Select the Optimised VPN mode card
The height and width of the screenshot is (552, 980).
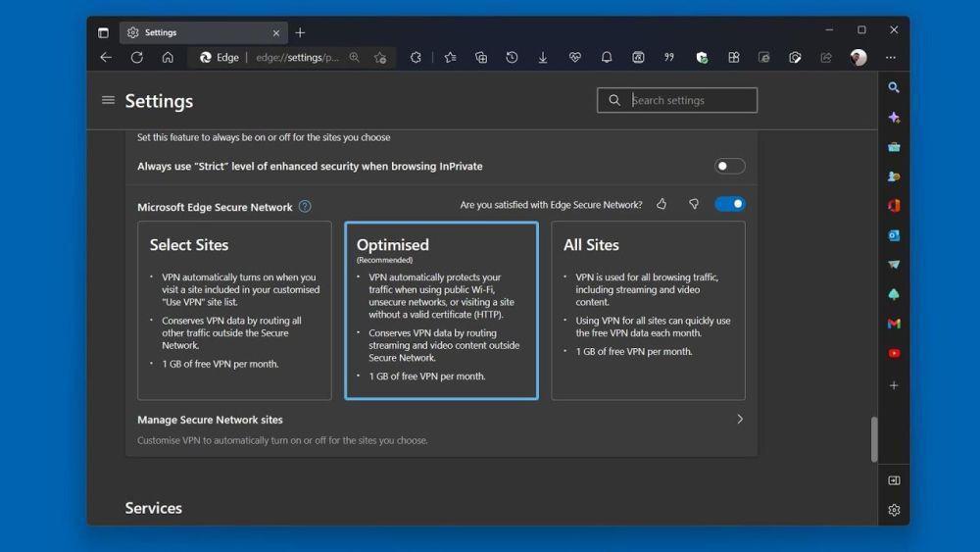441,311
